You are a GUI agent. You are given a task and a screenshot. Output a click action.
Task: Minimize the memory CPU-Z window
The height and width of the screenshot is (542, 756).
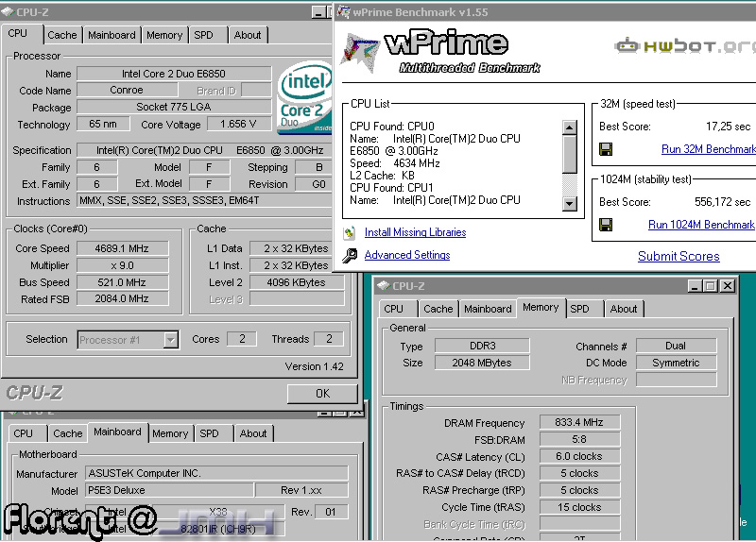point(695,286)
